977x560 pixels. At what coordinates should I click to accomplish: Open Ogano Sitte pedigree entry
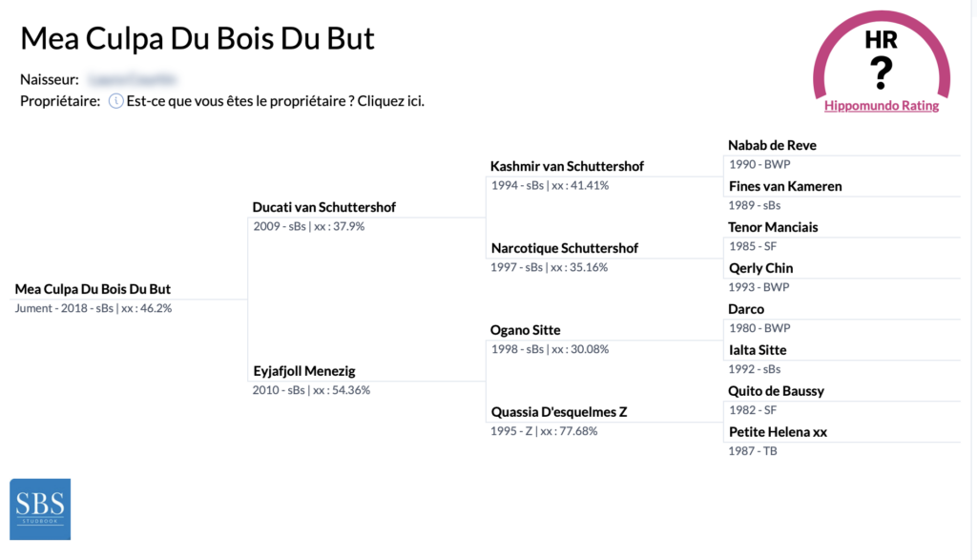526,330
